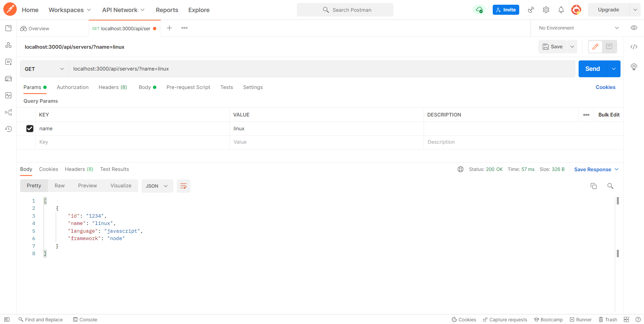Open the HTTP method dropdown showing GET

44,69
